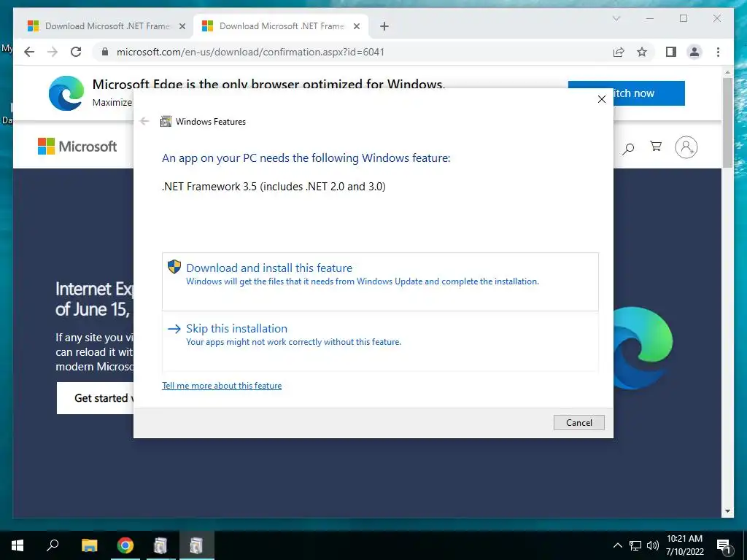The height and width of the screenshot is (560, 747).
Task: Open Chrome profile avatar
Action: click(694, 52)
